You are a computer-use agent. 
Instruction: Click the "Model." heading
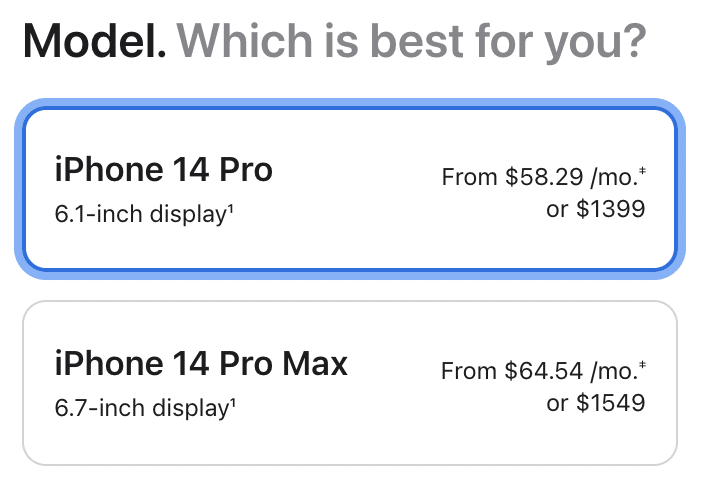[94, 42]
